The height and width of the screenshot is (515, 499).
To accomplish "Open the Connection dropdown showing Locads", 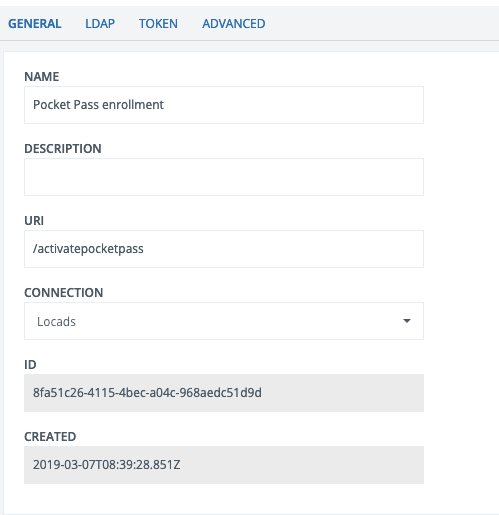I will [224, 321].
